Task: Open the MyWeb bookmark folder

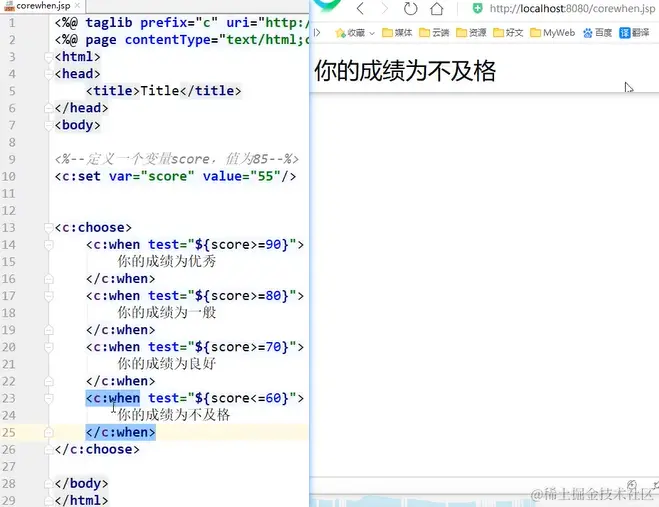Action: (552, 33)
